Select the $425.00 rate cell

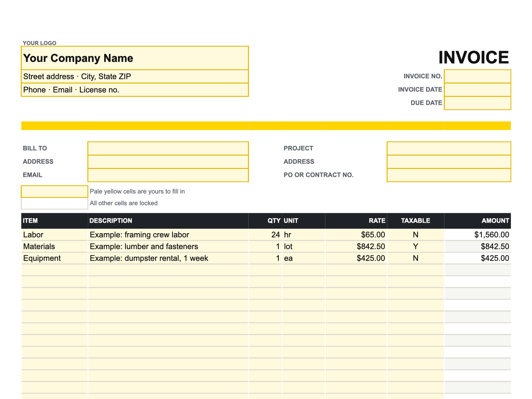point(356,258)
